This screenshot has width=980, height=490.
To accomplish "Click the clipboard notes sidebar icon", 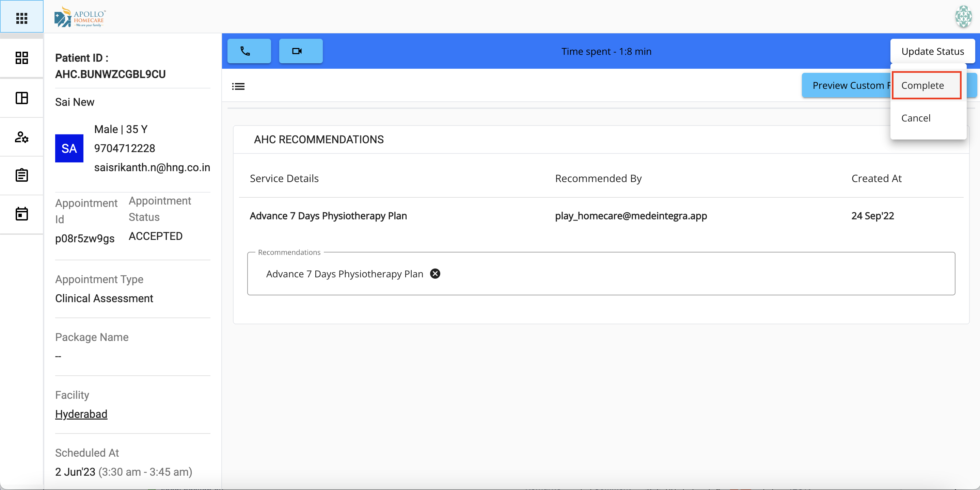I will 22,175.
